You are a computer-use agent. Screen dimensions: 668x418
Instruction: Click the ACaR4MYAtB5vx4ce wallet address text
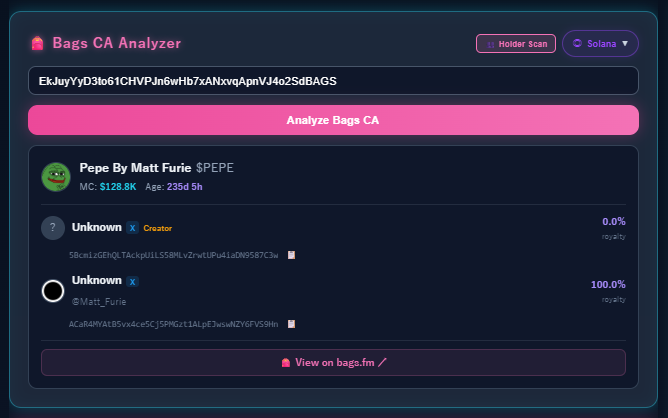(173, 324)
